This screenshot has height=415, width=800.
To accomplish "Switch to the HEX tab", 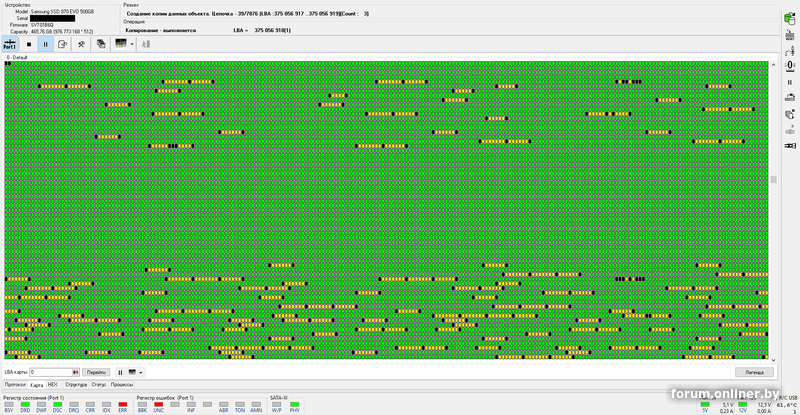I will (x=53, y=384).
